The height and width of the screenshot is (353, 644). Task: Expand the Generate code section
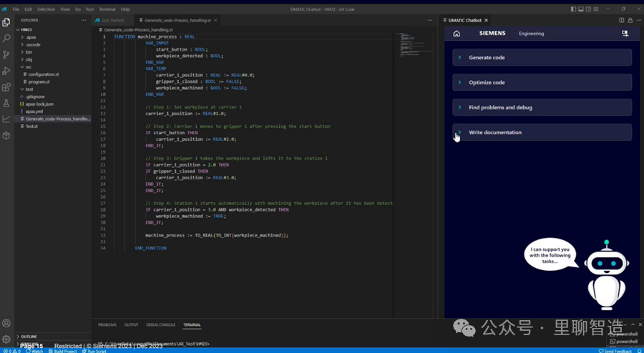coord(542,57)
